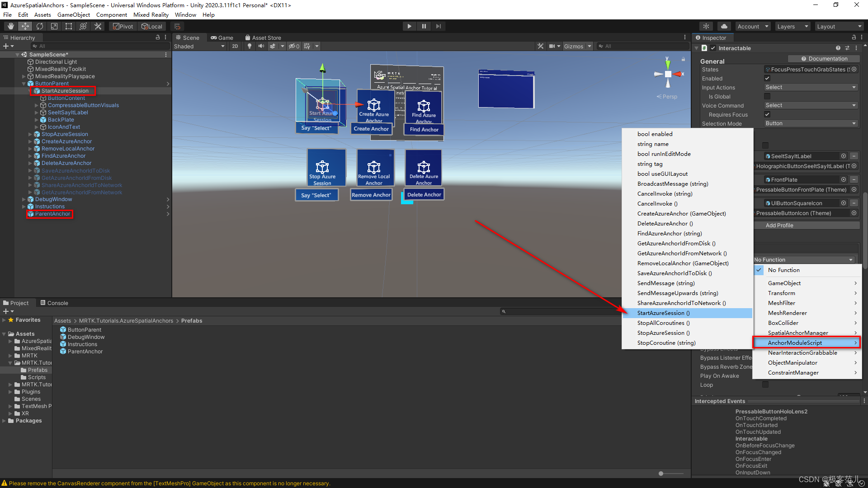
Task: Uncheck the Requires Focus checkbox
Action: click(x=767, y=114)
